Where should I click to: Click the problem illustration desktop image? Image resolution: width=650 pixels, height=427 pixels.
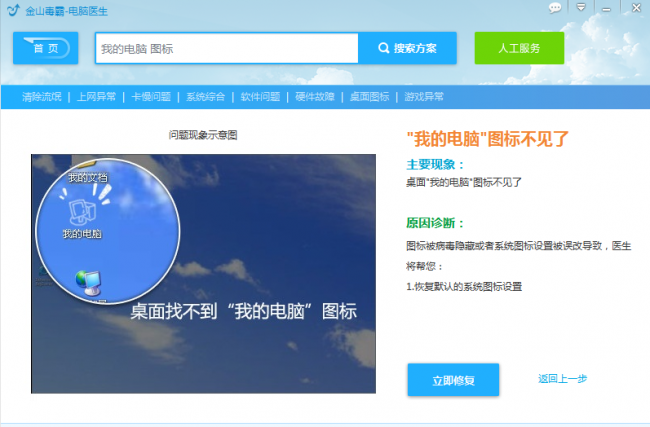coord(204,274)
